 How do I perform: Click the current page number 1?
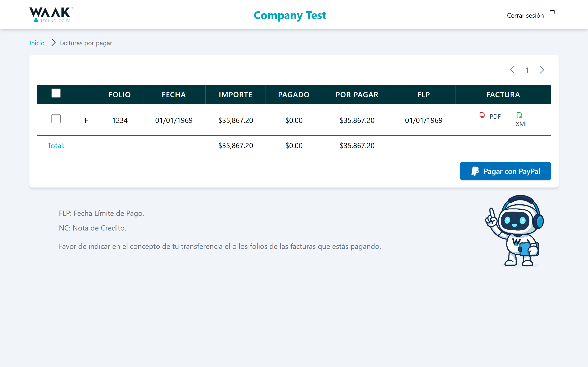pyautogui.click(x=527, y=70)
